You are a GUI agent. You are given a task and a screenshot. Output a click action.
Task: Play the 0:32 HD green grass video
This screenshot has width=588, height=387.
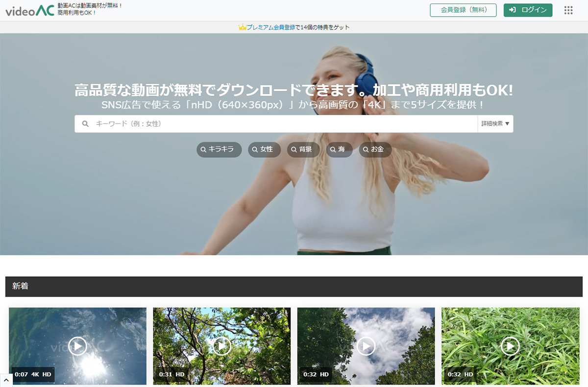tap(510, 346)
